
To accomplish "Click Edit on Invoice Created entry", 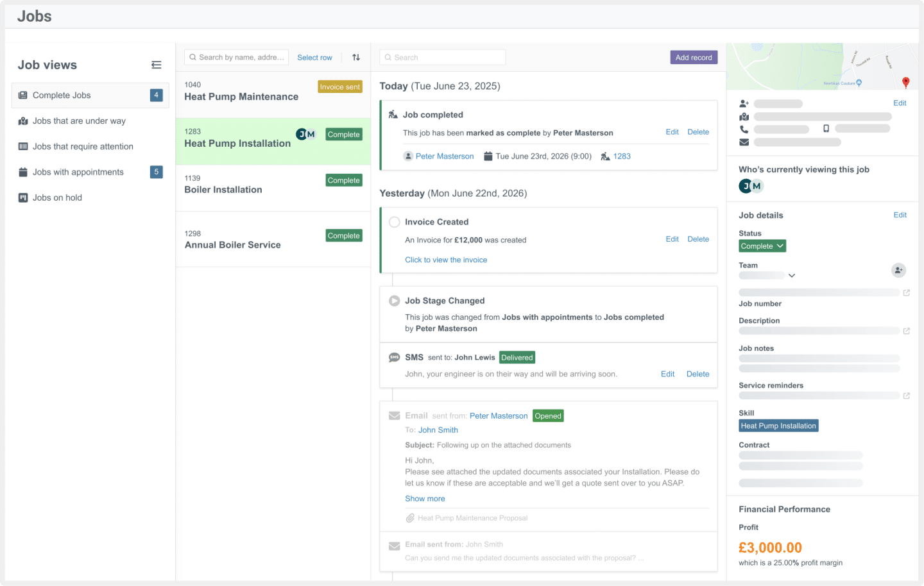I will (x=672, y=239).
